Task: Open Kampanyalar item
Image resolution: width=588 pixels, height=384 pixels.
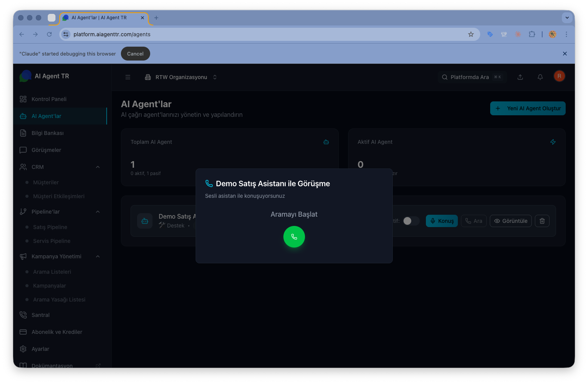Action: (x=49, y=286)
